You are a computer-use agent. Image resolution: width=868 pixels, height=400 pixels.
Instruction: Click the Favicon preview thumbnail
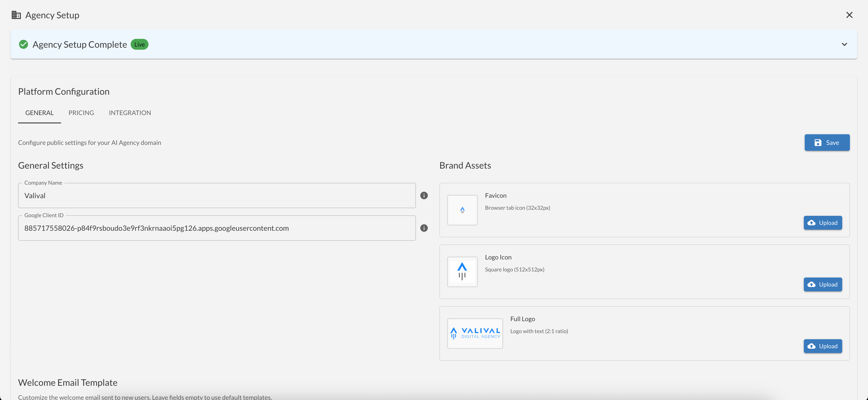[x=462, y=210]
